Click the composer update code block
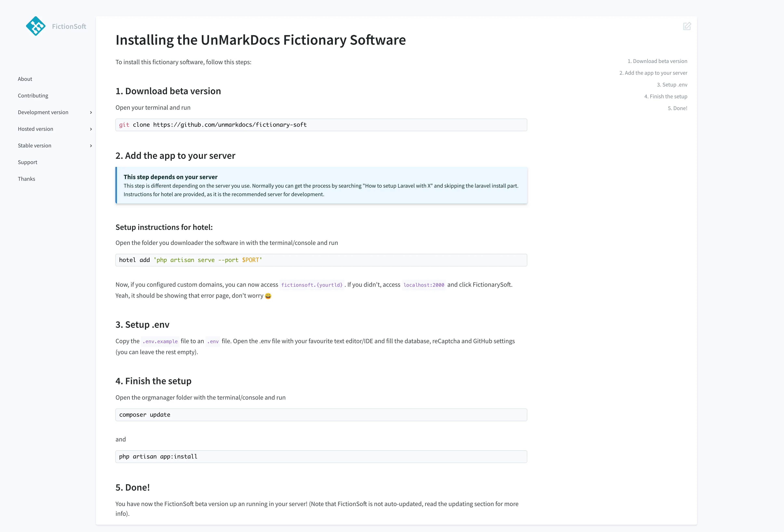This screenshot has width=784, height=532. 321,415
